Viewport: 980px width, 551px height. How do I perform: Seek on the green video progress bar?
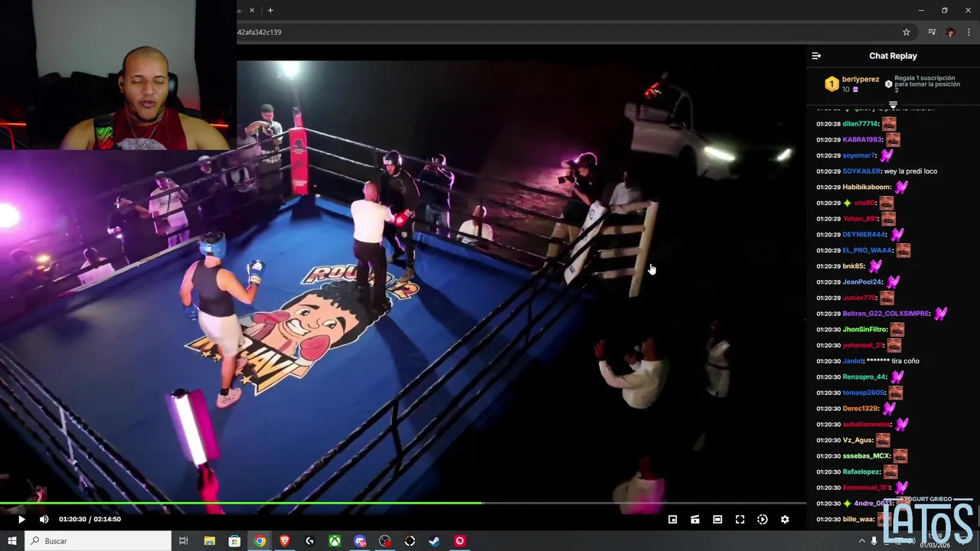pos(403,503)
